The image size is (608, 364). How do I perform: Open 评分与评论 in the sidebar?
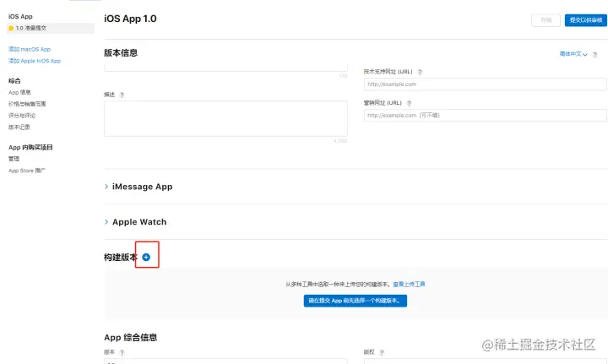pos(22,116)
